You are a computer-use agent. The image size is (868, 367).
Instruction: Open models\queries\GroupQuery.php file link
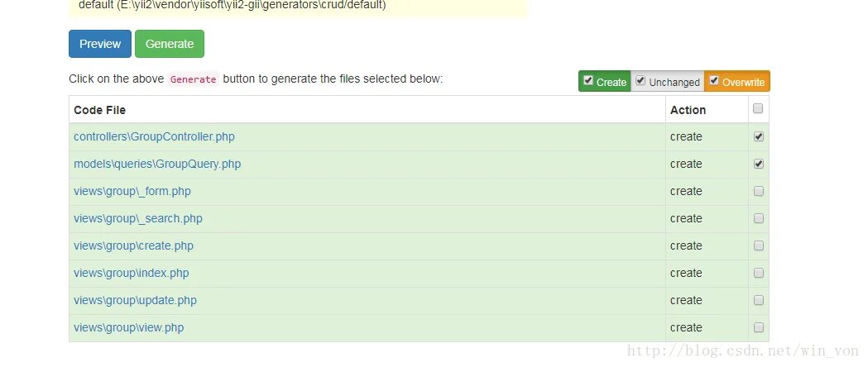pyautogui.click(x=157, y=164)
